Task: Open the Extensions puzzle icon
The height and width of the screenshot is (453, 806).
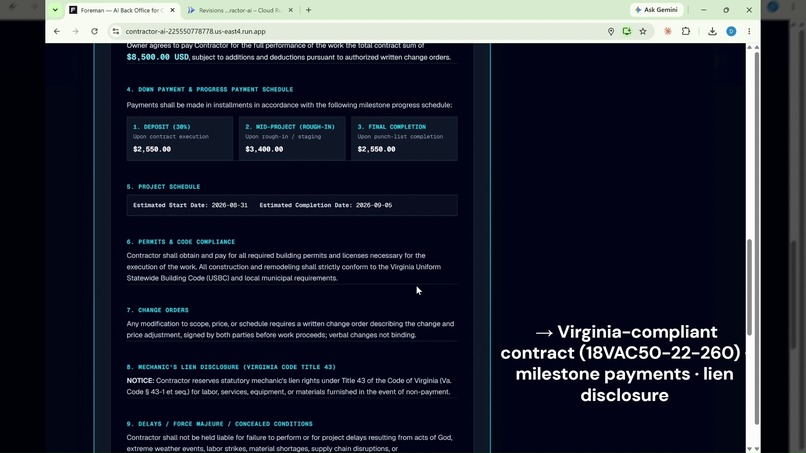Action: [x=686, y=31]
